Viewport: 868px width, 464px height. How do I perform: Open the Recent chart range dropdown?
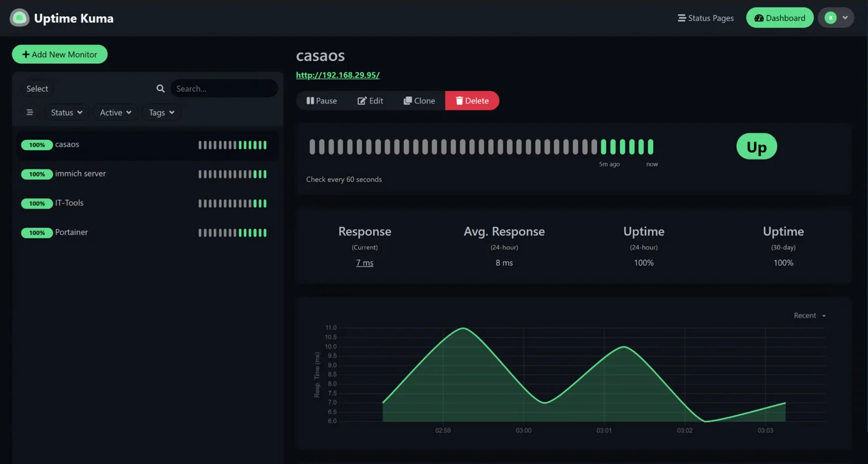[810, 316]
